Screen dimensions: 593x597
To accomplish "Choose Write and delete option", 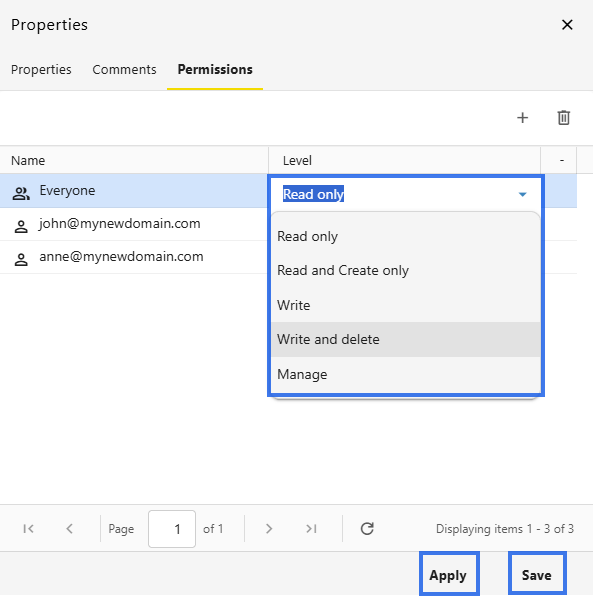I will (x=406, y=340).
